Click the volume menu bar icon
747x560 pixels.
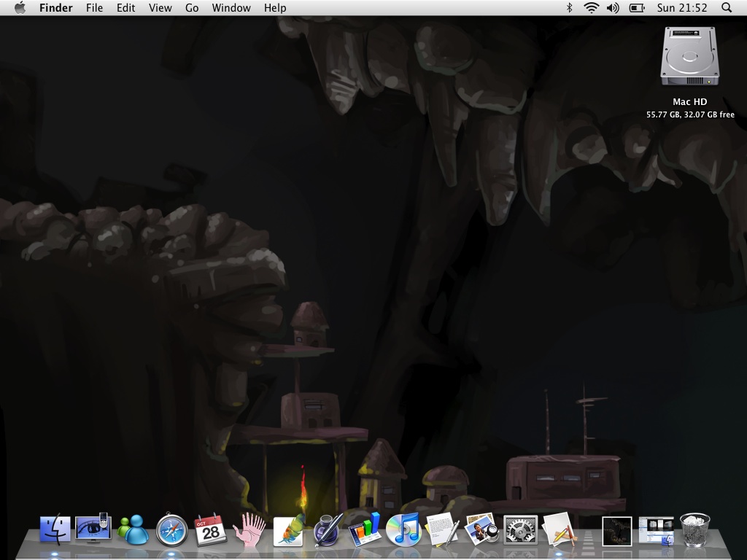[x=613, y=7]
